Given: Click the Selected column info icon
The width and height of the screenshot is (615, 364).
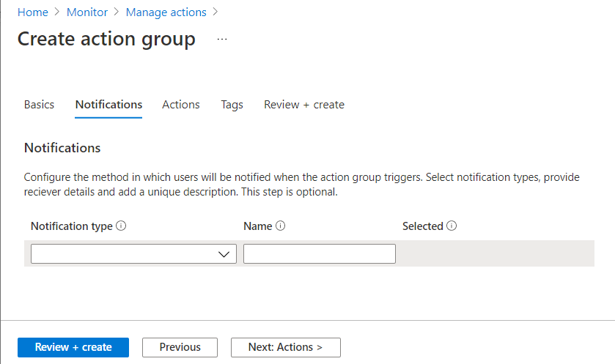Looking at the screenshot, I should tap(452, 226).
